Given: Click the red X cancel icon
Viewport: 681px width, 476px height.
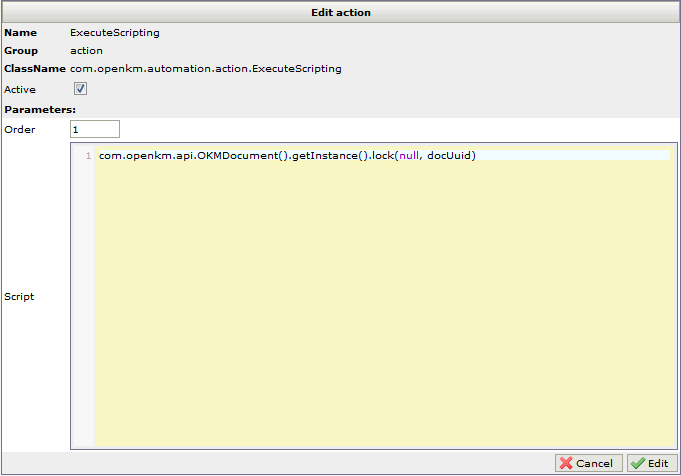Looking at the screenshot, I should 566,463.
